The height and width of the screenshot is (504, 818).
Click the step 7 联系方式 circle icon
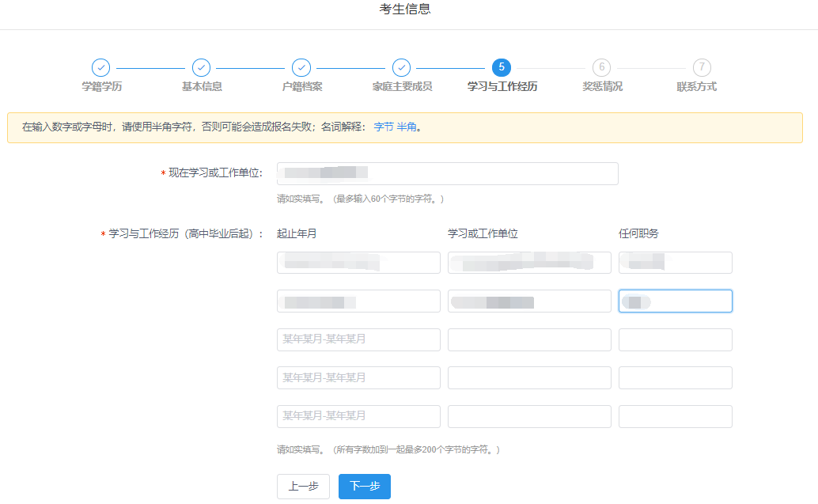point(701,68)
